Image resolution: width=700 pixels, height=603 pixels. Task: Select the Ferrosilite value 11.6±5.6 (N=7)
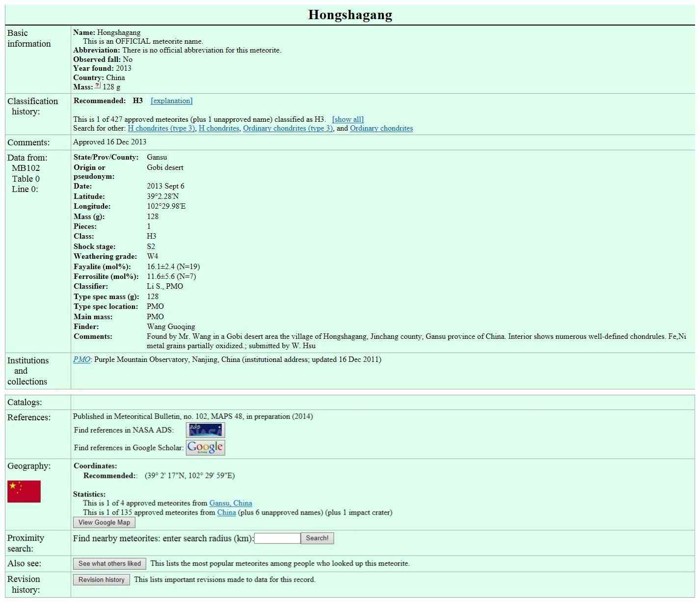coord(171,276)
